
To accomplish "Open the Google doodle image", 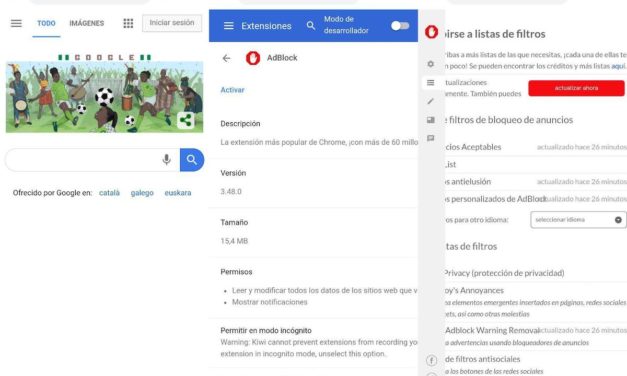I will tap(104, 94).
